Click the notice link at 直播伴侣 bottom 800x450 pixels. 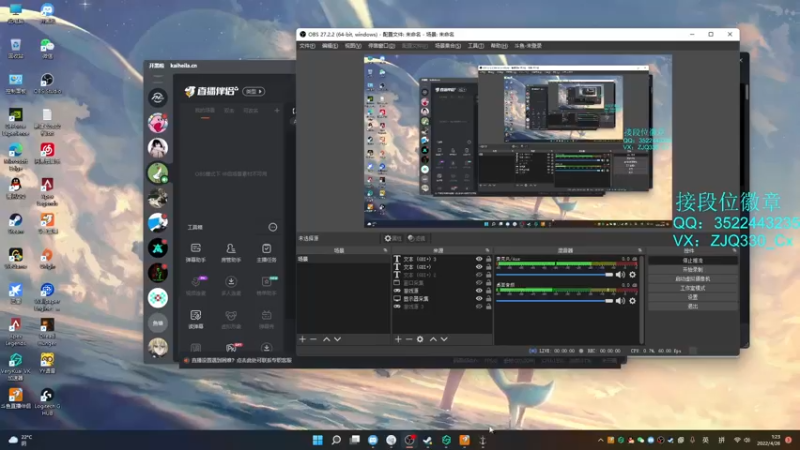(241, 360)
